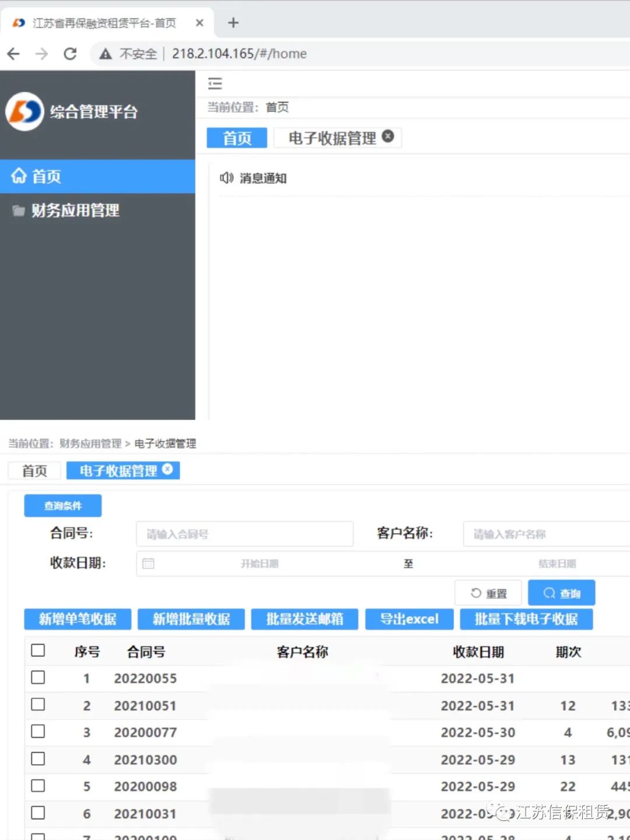The height and width of the screenshot is (840, 630).
Task: Click the 查询条件 button
Action: coord(63,506)
